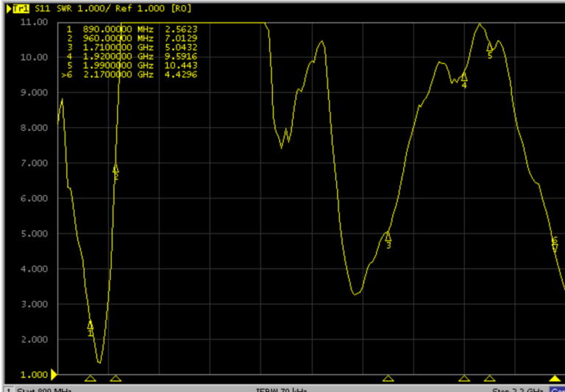Click marker 3 triangle on frequency axis
This screenshot has height=392, width=565.
tap(388, 378)
